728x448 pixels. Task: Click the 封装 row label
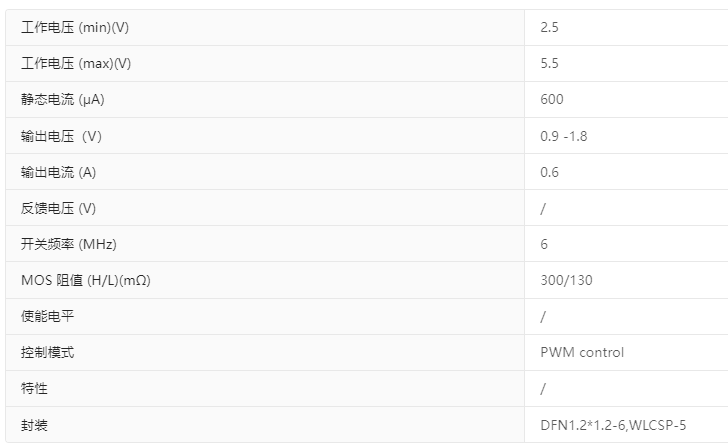[34, 425]
